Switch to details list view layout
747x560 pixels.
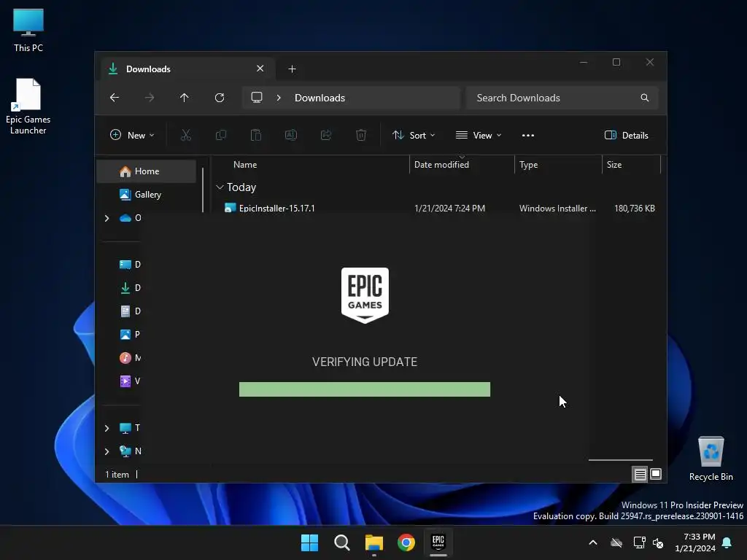640,474
